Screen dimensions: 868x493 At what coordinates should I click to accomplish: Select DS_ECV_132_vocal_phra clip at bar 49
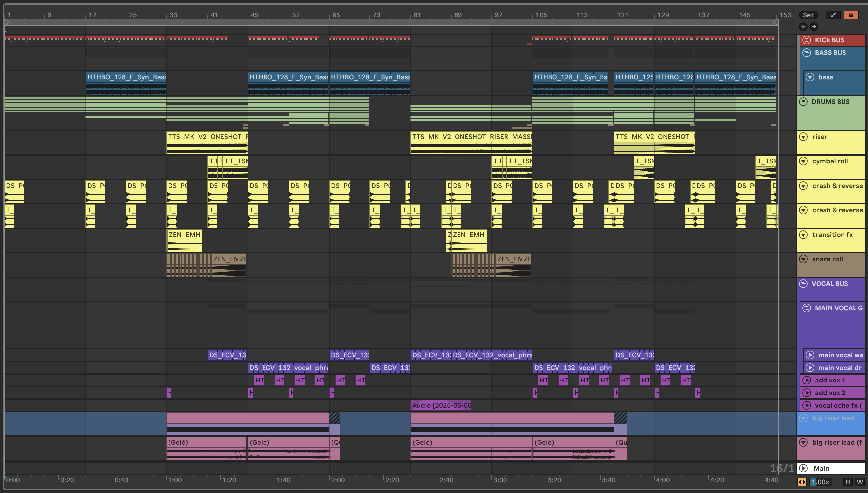click(288, 367)
